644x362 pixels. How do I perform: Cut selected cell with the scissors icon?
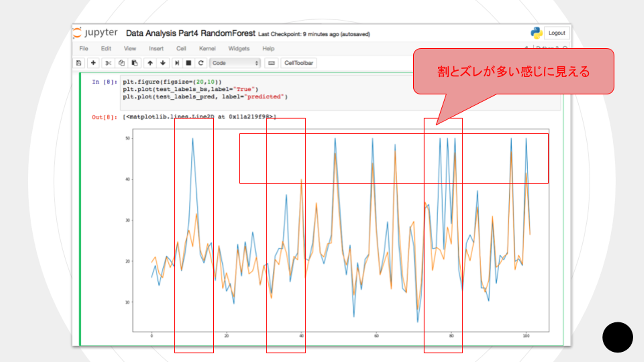tap(108, 63)
